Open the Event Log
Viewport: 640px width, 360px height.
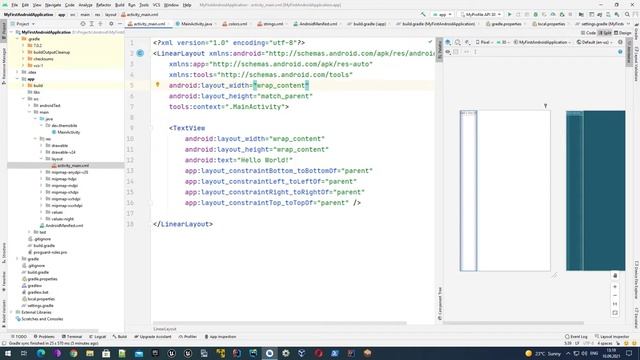pos(576,337)
